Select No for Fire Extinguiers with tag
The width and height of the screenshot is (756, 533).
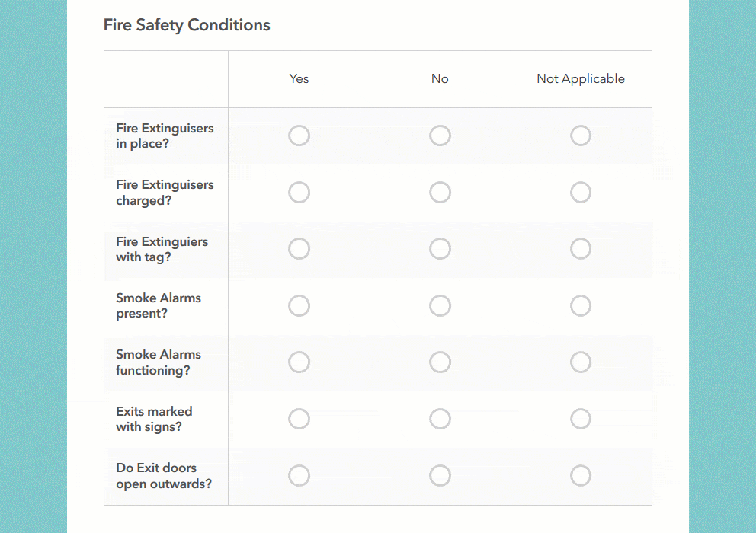click(x=440, y=248)
